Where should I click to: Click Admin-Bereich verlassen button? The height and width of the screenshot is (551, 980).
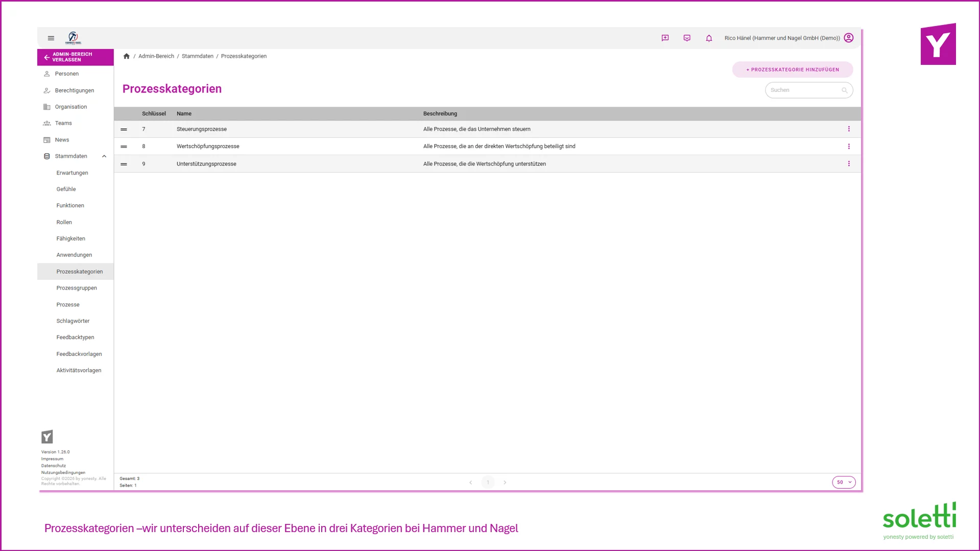coord(76,57)
